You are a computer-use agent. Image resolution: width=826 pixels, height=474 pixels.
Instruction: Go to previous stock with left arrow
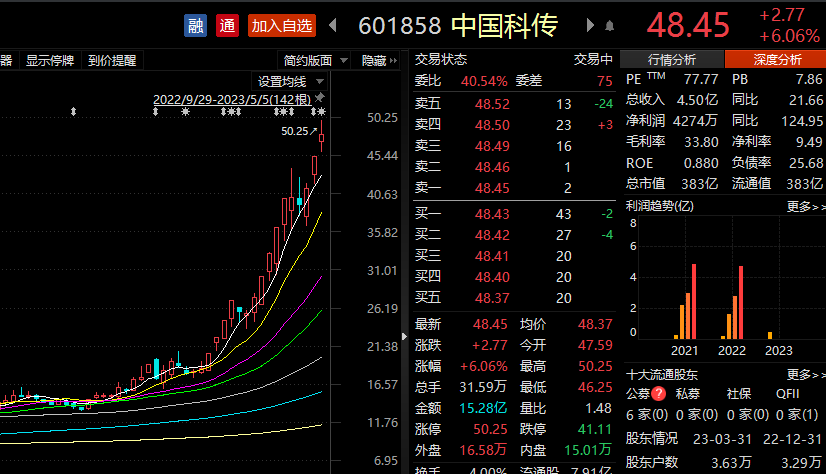pyautogui.click(x=332, y=25)
